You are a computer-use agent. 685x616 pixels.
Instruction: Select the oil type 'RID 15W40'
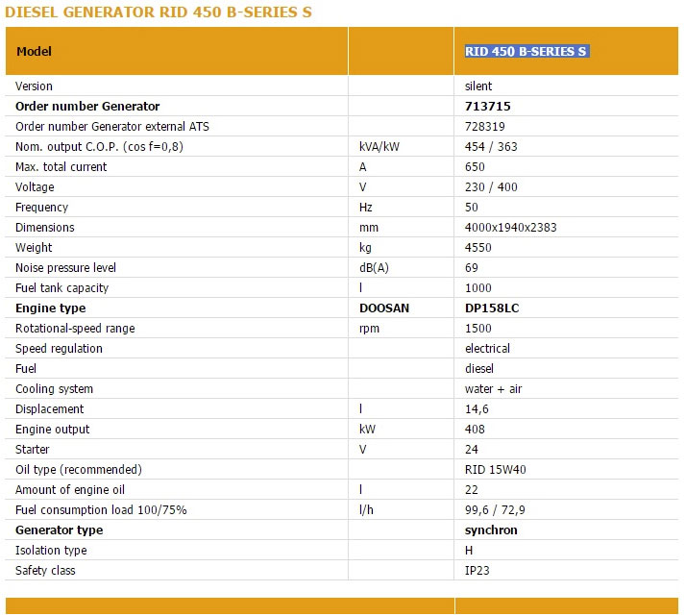tap(496, 469)
